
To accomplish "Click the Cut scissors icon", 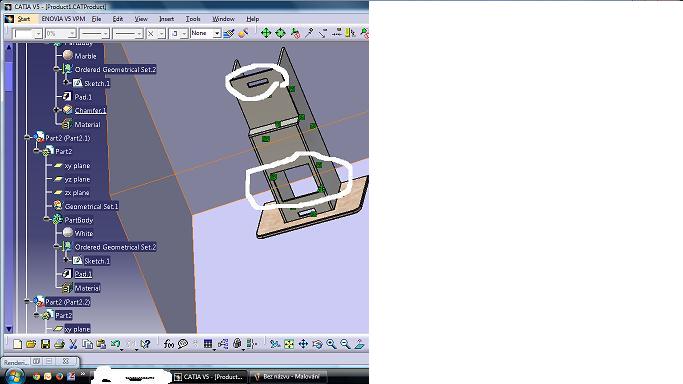I will coord(73,344).
